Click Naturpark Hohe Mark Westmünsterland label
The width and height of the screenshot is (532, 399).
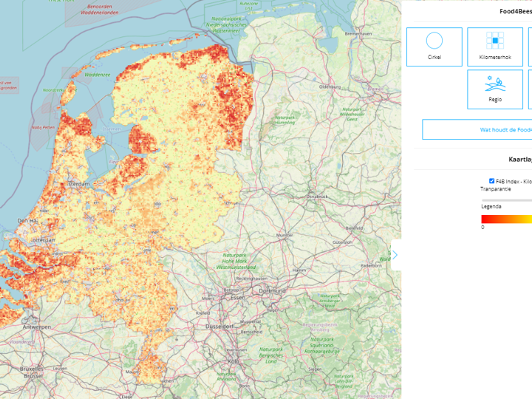click(235, 262)
